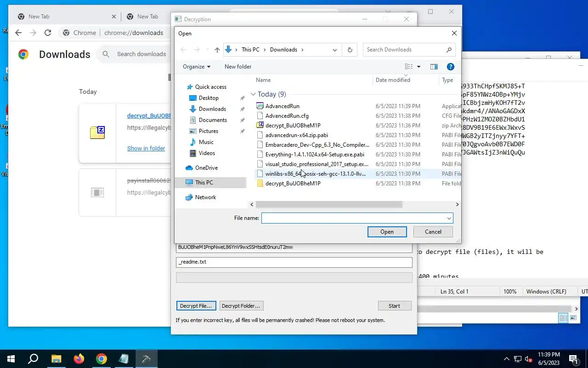Open File Explorer from the taskbar

point(56,359)
